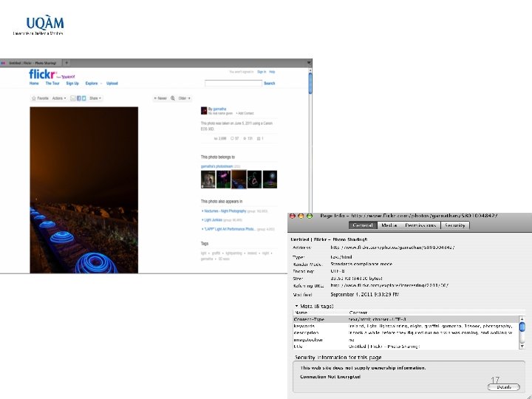Switch to the Security tab in Page Info

click(455, 225)
